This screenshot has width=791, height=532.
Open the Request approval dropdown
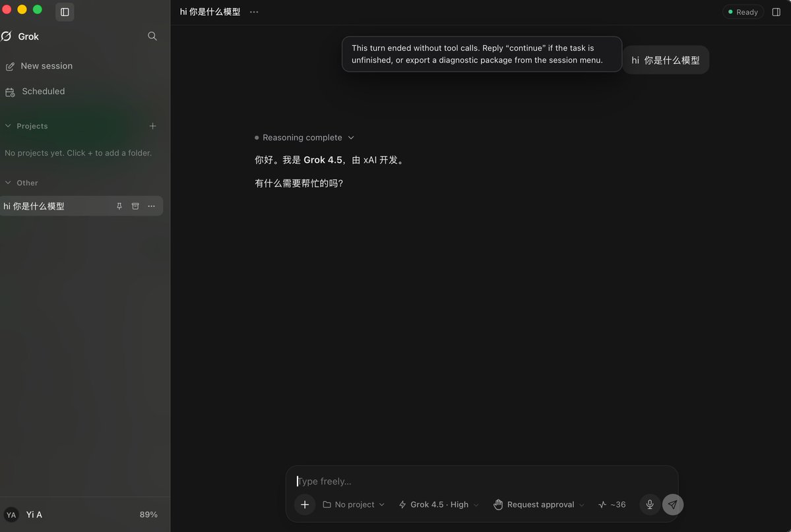(539, 504)
